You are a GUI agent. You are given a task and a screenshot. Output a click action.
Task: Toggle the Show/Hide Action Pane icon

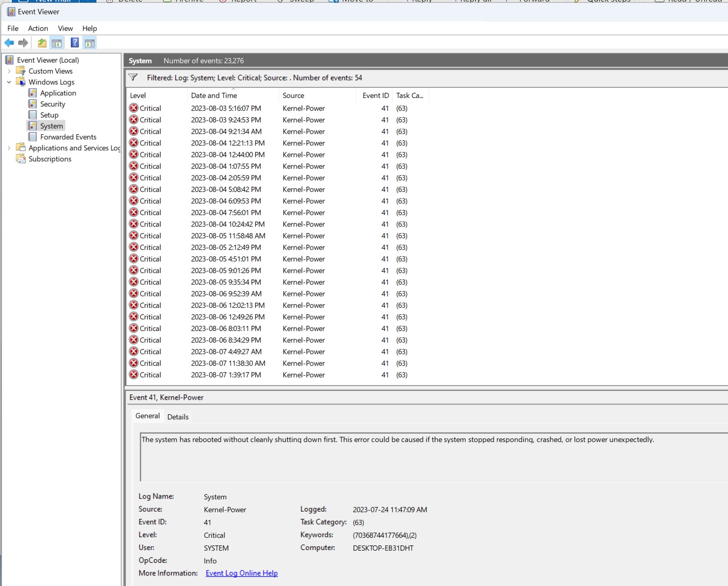(90, 43)
